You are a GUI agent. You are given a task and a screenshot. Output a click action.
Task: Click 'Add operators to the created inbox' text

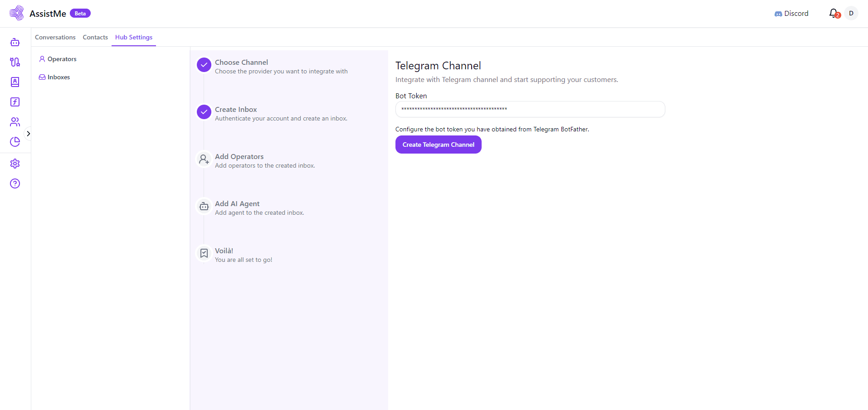coord(265,165)
